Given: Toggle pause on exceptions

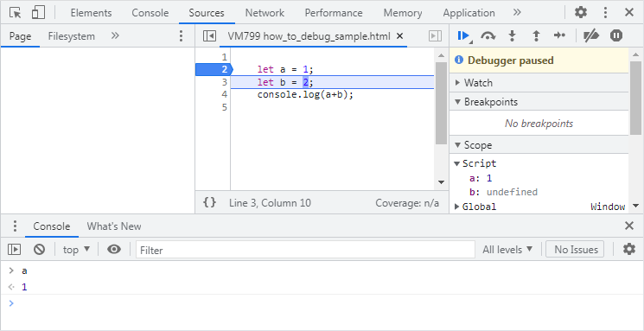Looking at the screenshot, I should tap(616, 35).
